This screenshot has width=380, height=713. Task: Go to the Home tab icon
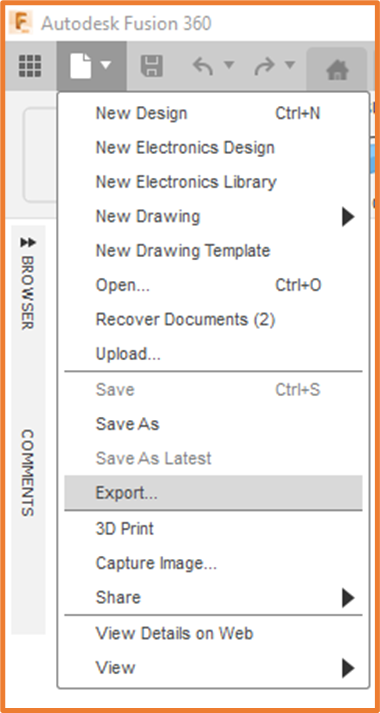(337, 69)
